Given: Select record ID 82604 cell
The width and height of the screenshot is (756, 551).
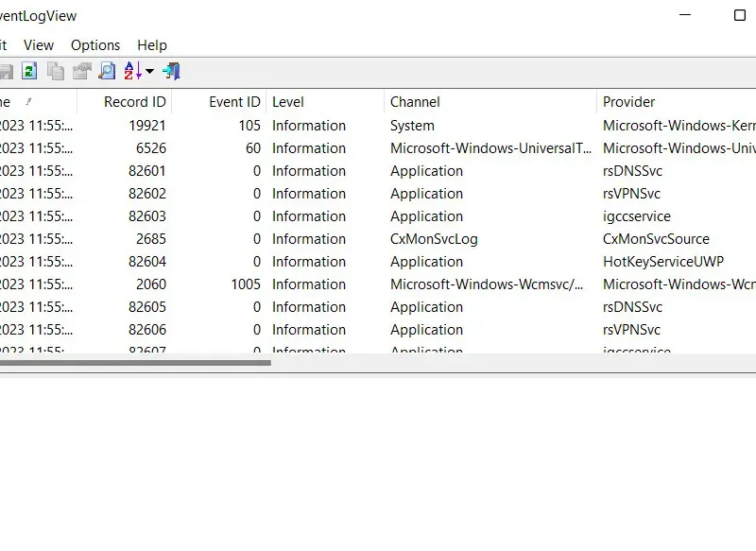Looking at the screenshot, I should click(147, 261).
